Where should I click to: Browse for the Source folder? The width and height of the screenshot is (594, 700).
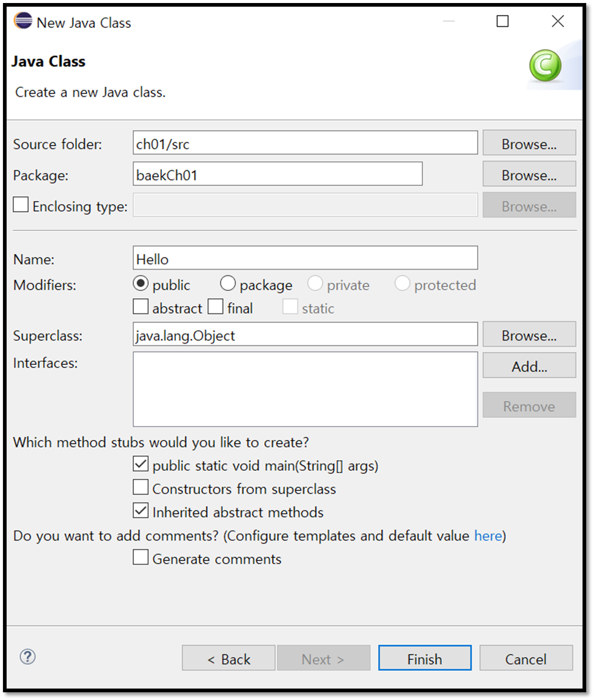(529, 143)
